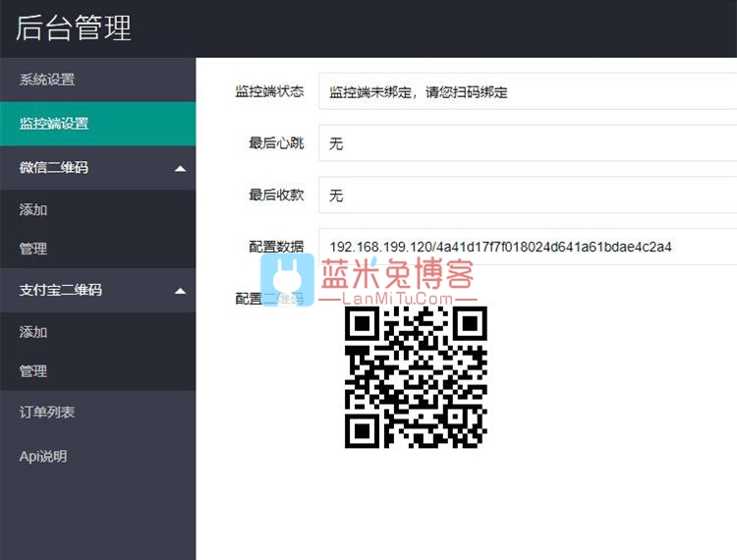Click the 配置数据 label

[276, 247]
